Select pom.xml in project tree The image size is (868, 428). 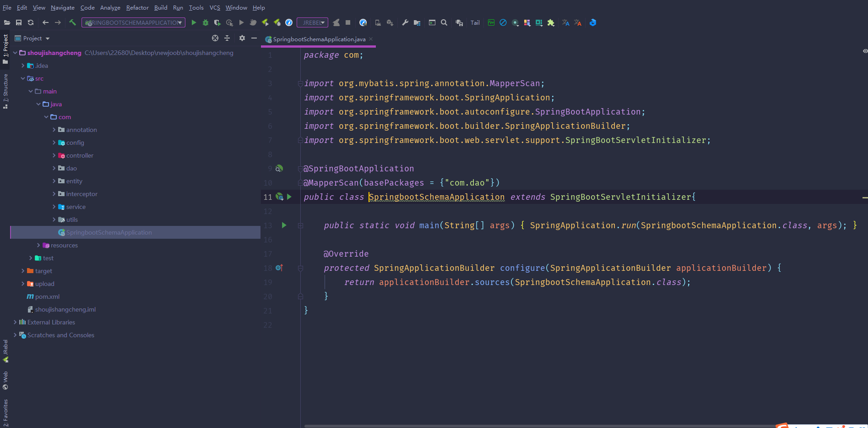coord(43,296)
